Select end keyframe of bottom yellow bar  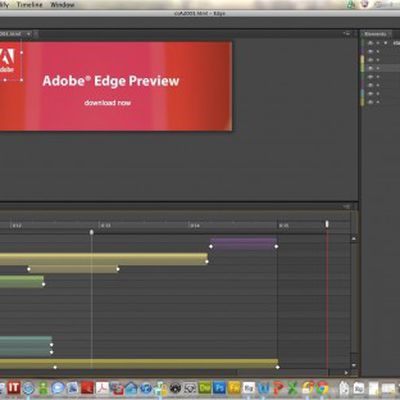tap(278, 367)
